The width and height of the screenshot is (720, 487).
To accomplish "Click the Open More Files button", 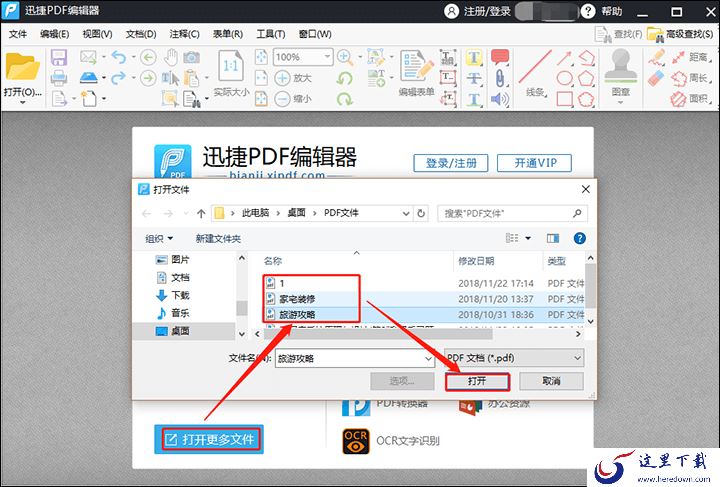I will pyautogui.click(x=209, y=439).
